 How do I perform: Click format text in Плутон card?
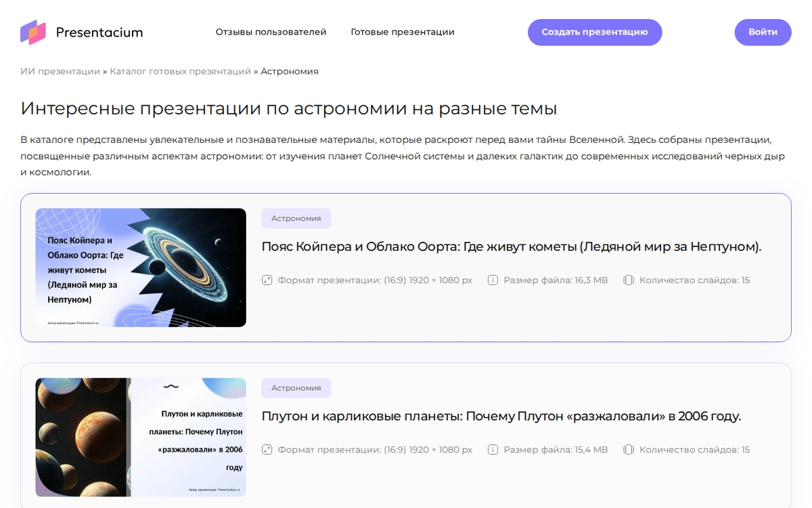coord(375,449)
